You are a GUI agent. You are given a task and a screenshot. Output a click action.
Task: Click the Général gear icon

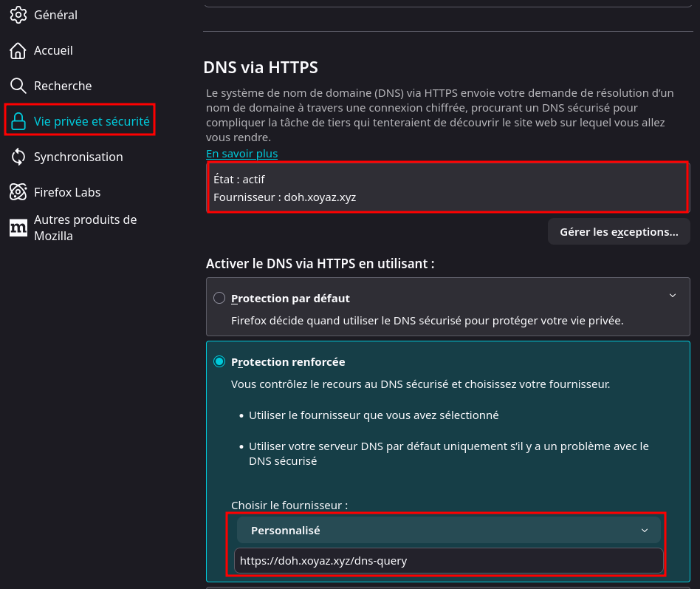18,15
